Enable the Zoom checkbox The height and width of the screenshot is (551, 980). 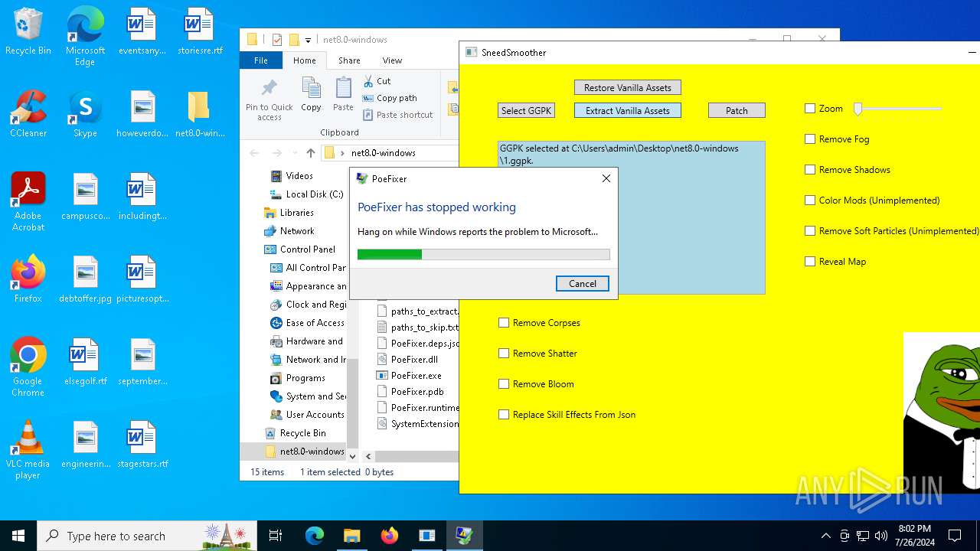810,109
